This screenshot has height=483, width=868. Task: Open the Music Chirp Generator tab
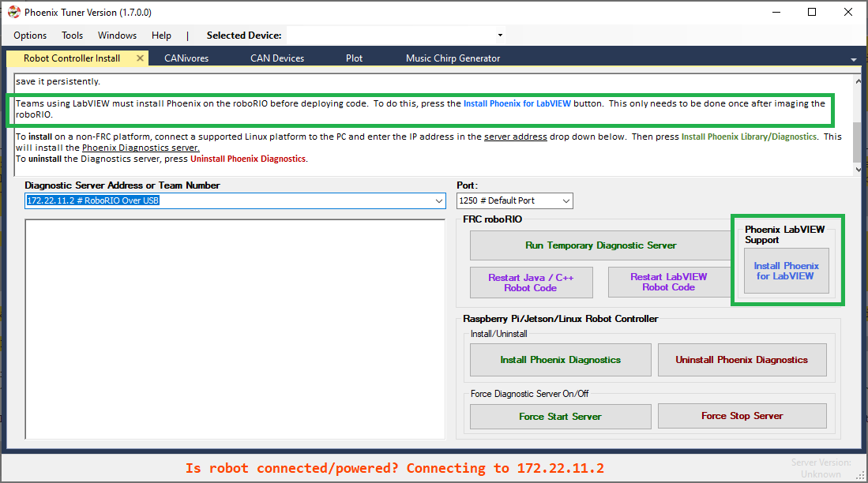coord(453,58)
